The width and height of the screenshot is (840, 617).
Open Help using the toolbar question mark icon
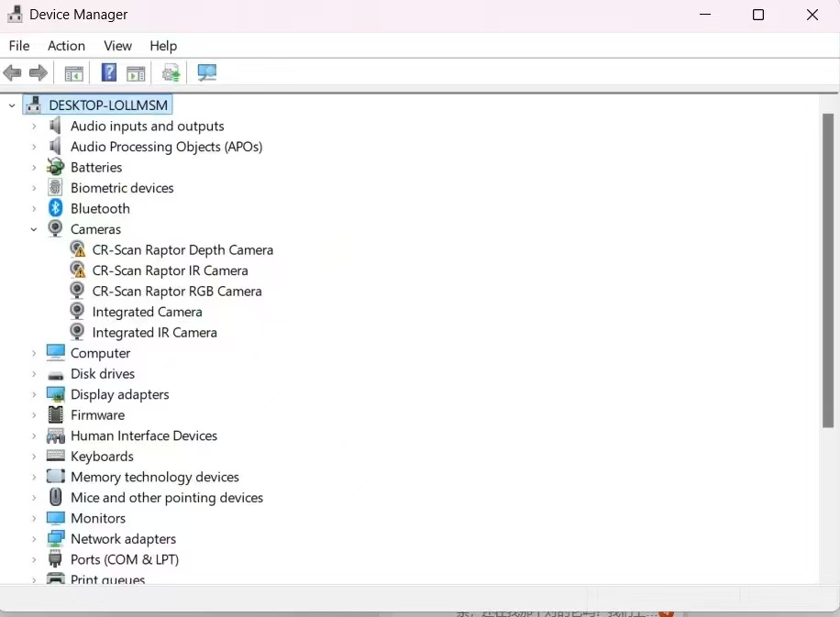tap(108, 72)
